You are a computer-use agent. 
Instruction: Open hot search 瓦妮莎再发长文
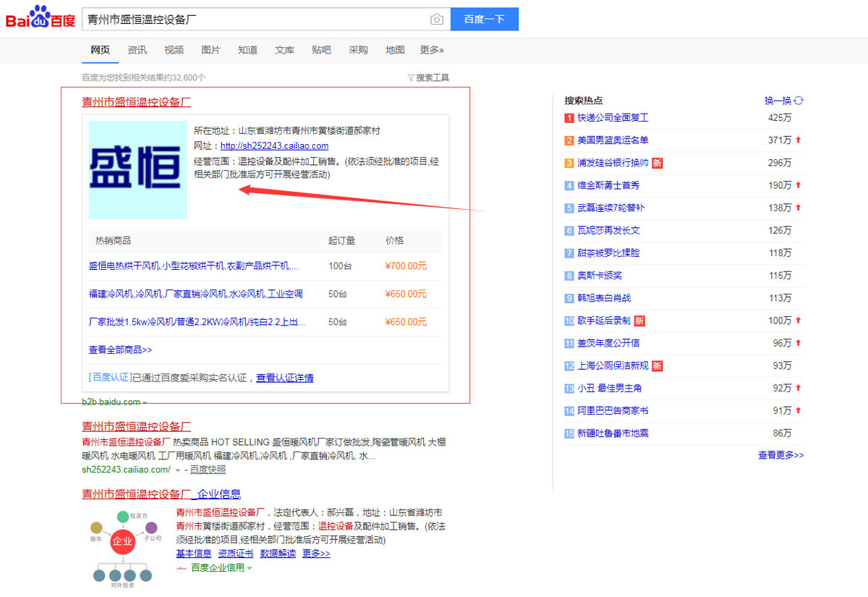(x=608, y=230)
